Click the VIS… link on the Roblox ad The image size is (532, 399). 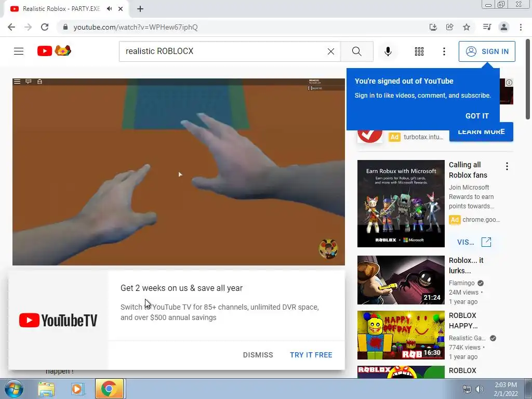pos(465,242)
